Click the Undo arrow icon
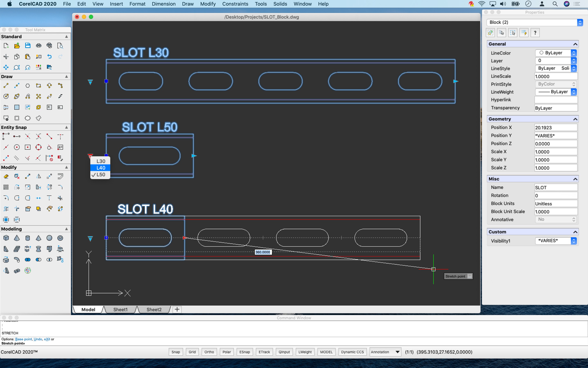Screen dimensions: 588x368 49,56
